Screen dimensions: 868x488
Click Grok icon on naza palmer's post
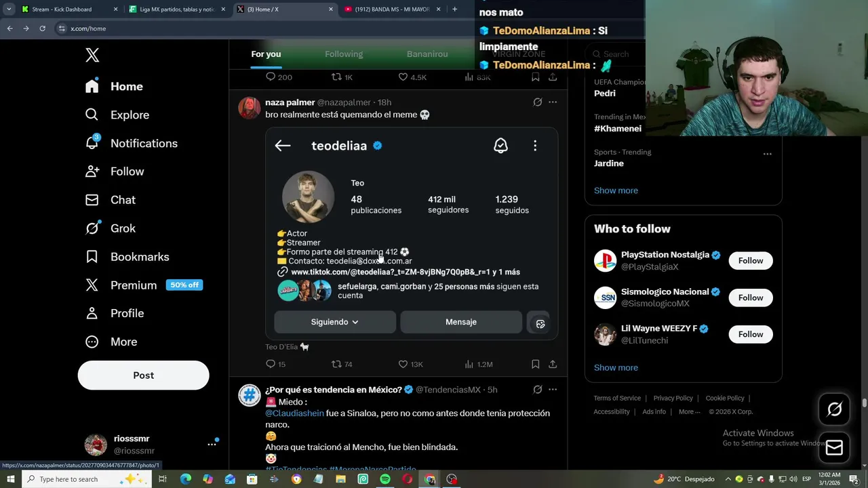537,102
